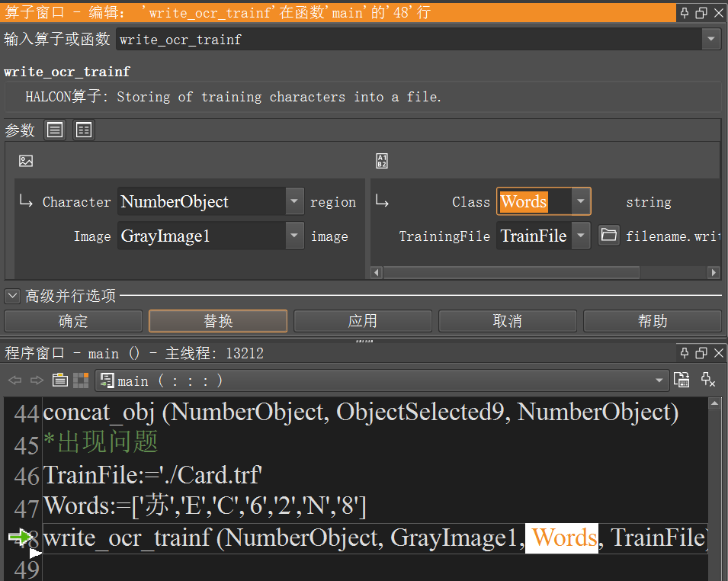This screenshot has width=728, height=581.
Task: Open the procedure list clipboard icon
Action: pyautogui.click(x=60, y=380)
